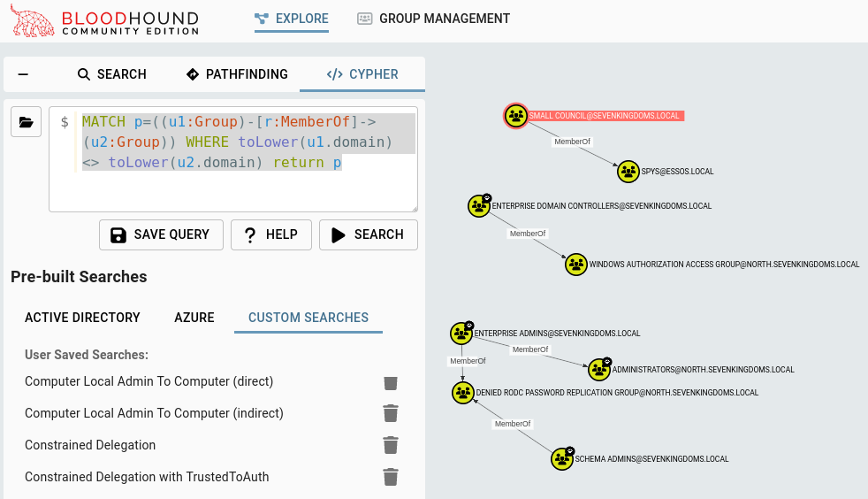The image size is (868, 499).
Task: Save the current Cypher query
Action: pos(161,234)
